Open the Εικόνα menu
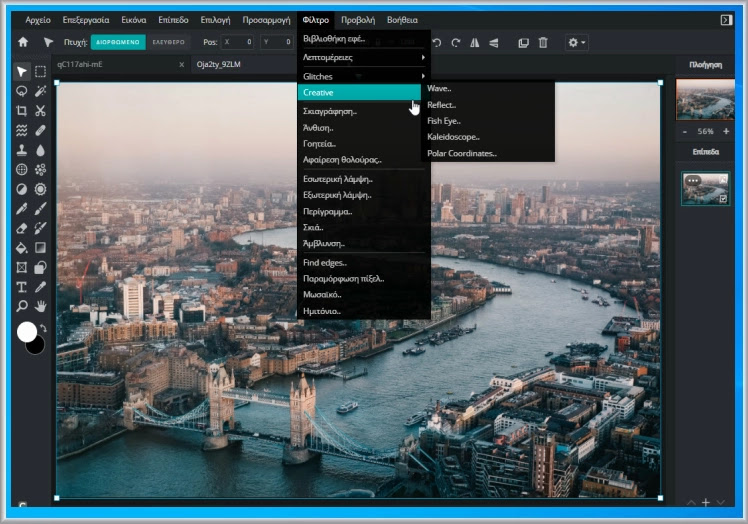Viewport: 748px width, 524px height. (134, 20)
